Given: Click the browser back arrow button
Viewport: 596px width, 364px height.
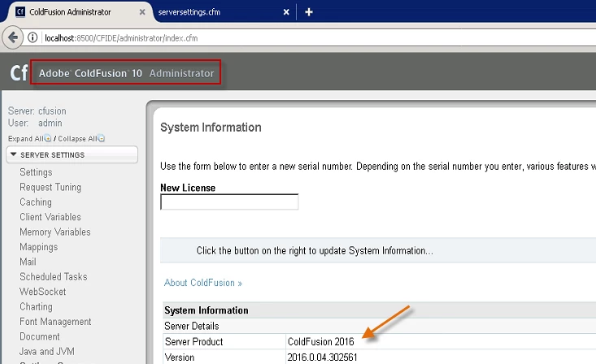Looking at the screenshot, I should click(x=12, y=37).
